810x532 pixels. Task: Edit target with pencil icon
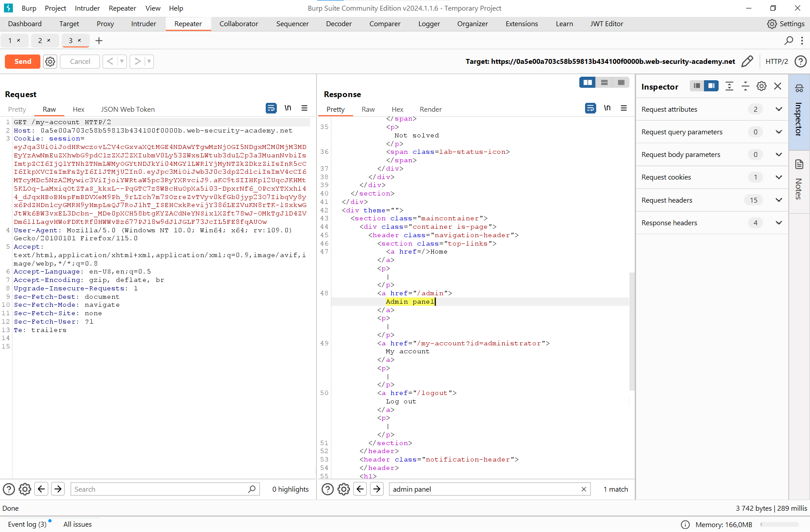pyautogui.click(x=747, y=61)
